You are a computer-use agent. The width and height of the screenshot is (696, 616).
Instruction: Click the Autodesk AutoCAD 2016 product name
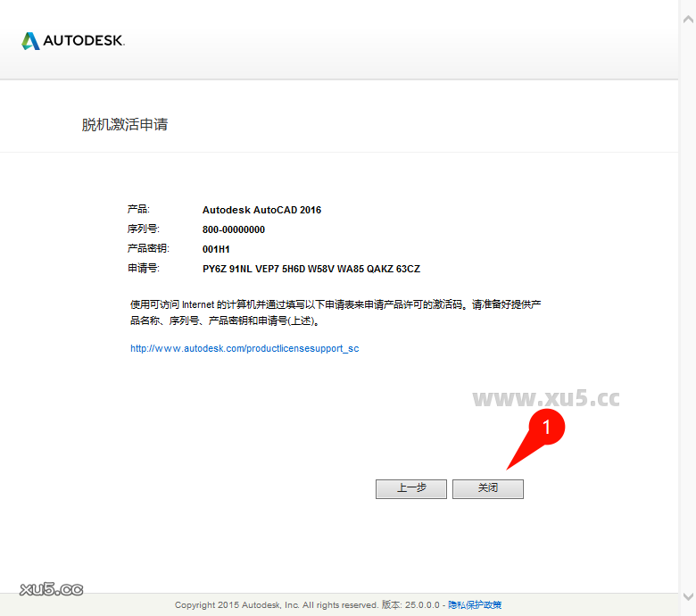[261, 210]
